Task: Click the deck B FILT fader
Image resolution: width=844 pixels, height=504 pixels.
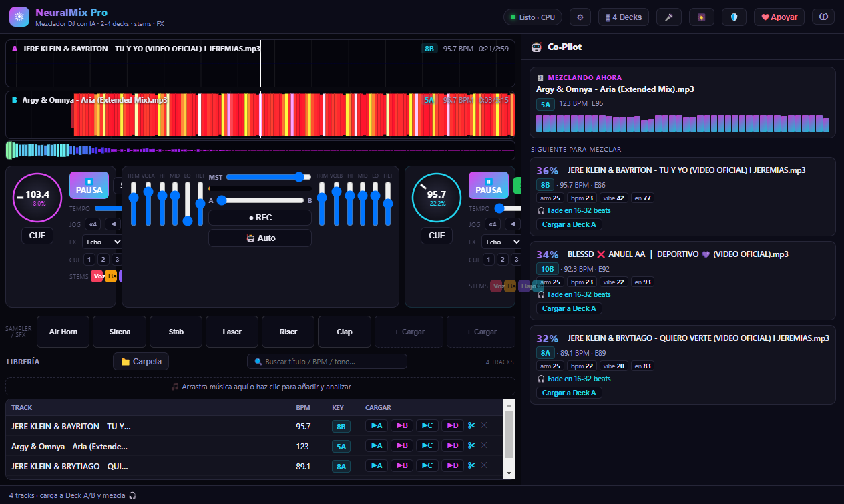Action: [x=388, y=204]
